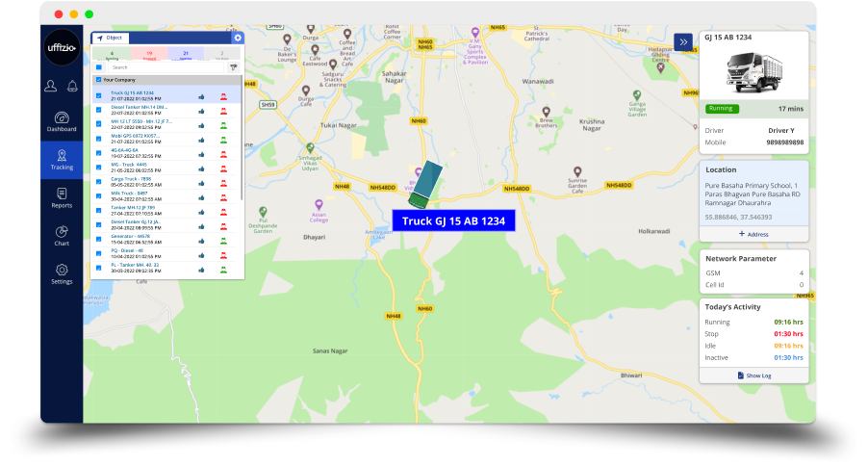Click the green Running status badge
The height and width of the screenshot is (466, 868).
[722, 109]
